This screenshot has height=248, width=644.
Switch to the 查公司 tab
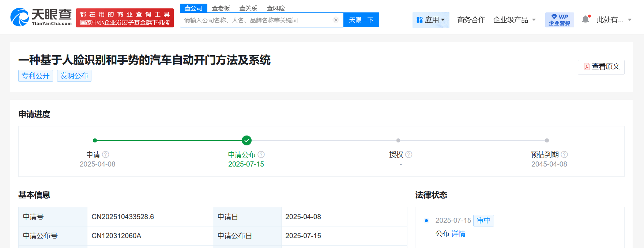coord(193,8)
